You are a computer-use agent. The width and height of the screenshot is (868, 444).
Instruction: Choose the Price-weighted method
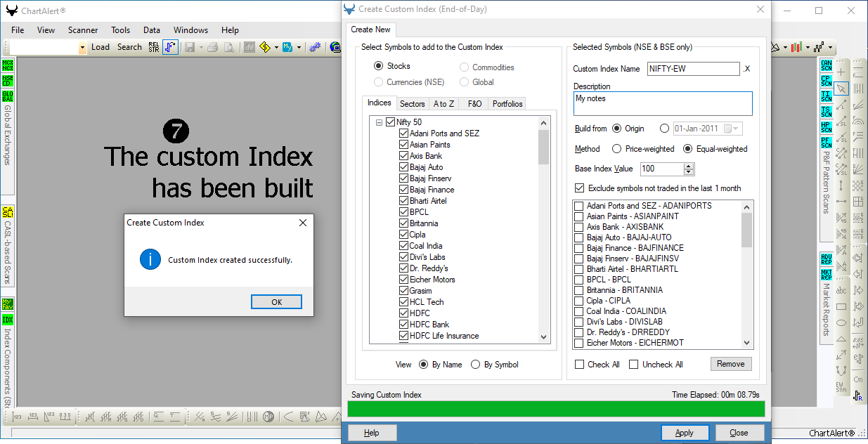[x=616, y=149]
